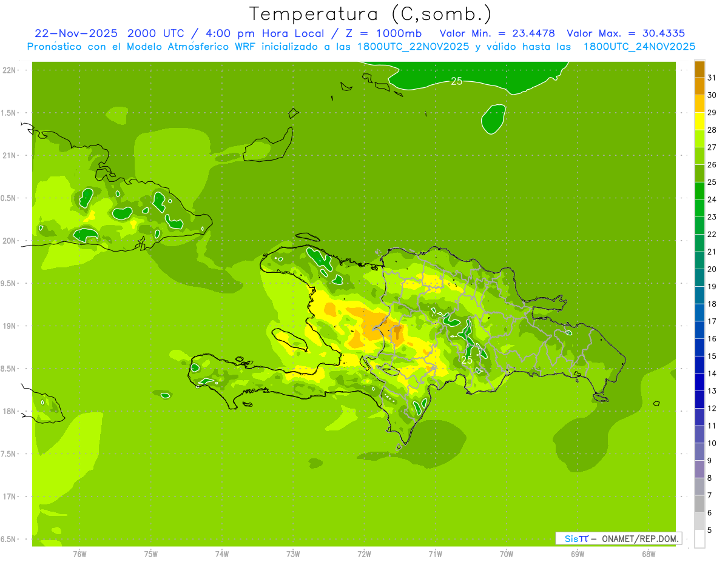Pick the green swatch between 24 and 25
728x562 pixels.
(x=699, y=190)
